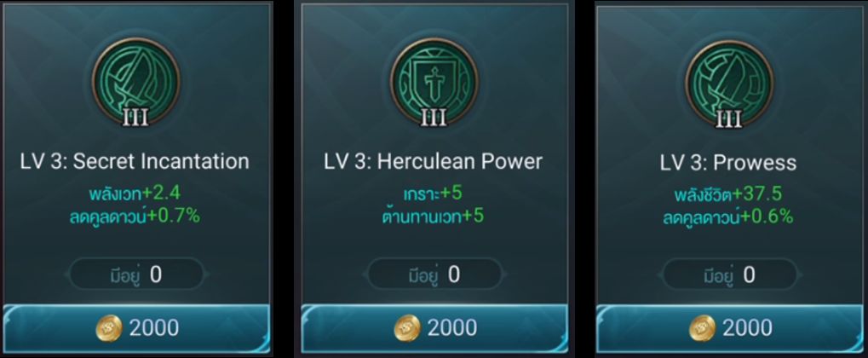Buy Prowess for 2000 gold
The image size is (868, 358).
point(731,329)
